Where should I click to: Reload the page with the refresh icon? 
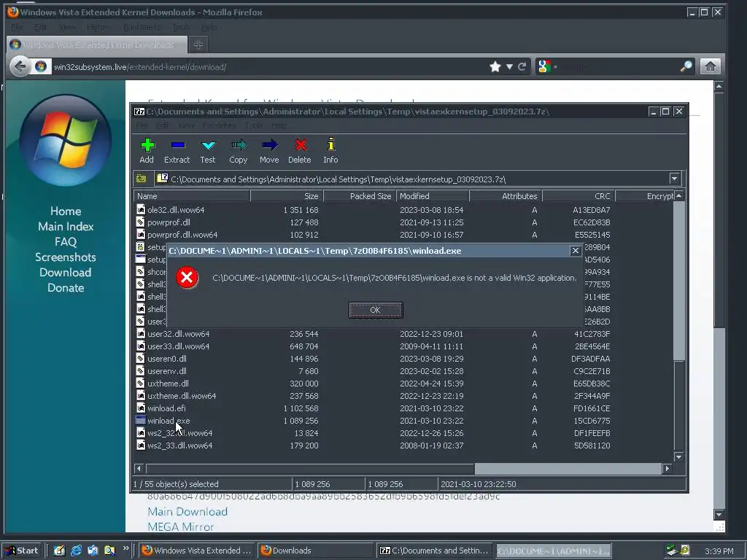[x=522, y=66]
